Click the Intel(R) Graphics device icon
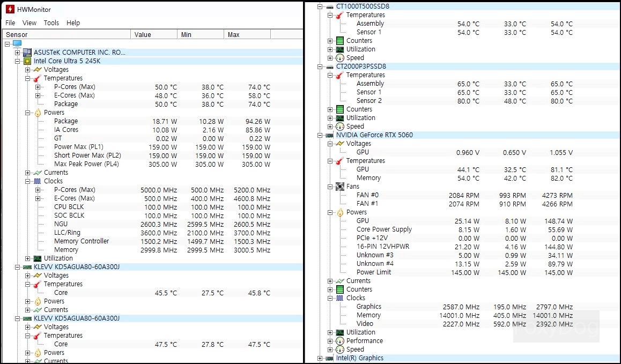 click(330, 359)
